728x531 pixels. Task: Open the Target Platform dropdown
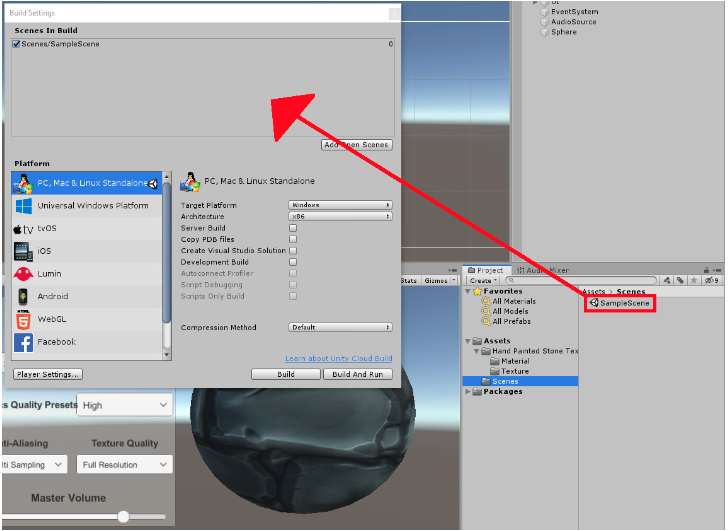pos(340,205)
